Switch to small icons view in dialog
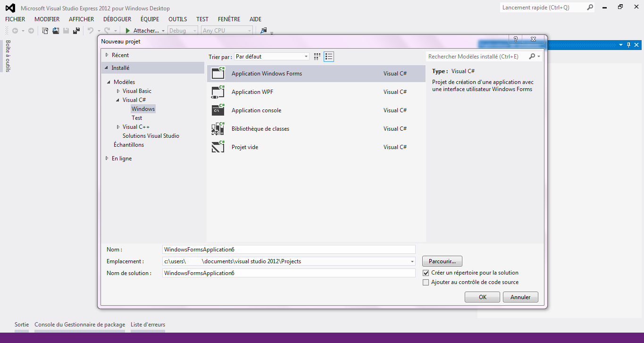Image resolution: width=644 pixels, height=343 pixels. [317, 57]
